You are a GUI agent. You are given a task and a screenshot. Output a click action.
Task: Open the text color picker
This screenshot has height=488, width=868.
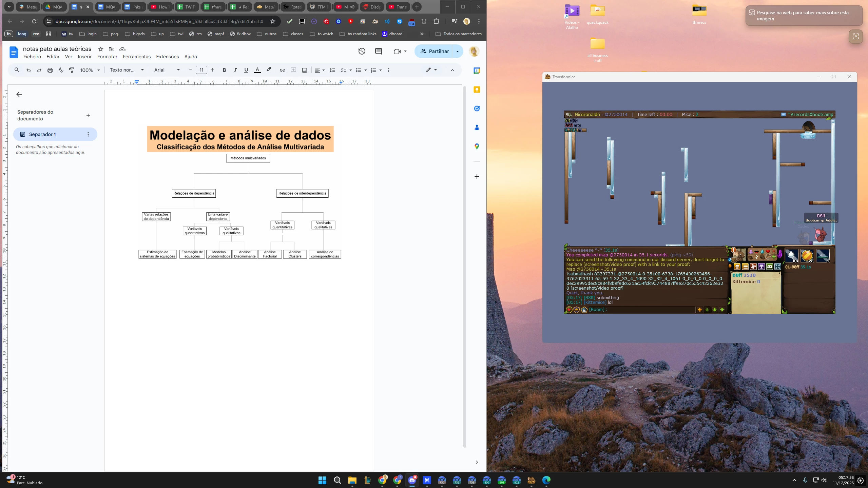257,70
